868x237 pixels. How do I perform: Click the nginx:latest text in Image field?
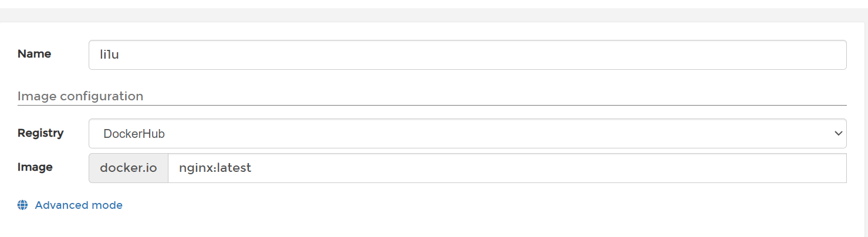215,168
